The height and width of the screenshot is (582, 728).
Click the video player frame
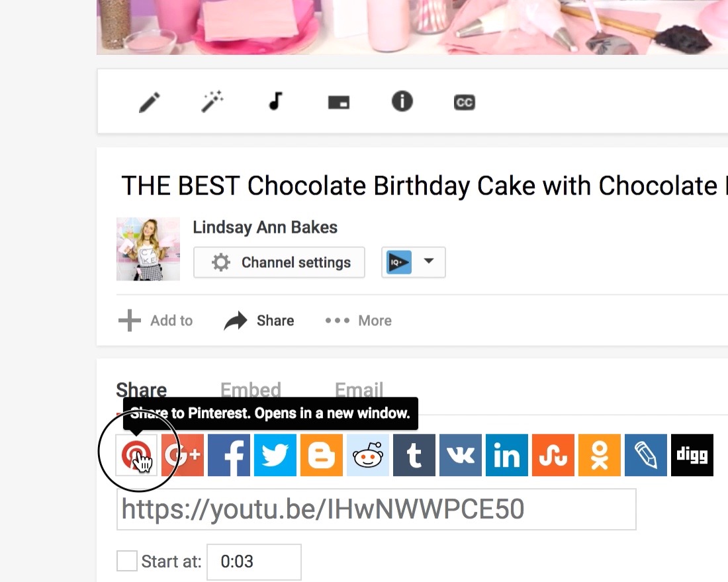coord(412,27)
